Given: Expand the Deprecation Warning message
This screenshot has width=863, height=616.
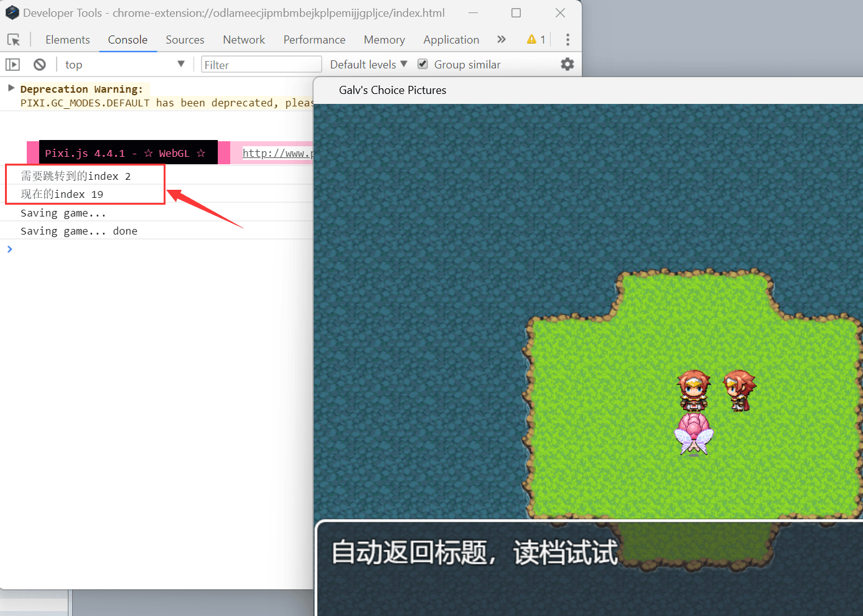Looking at the screenshot, I should 11,88.
